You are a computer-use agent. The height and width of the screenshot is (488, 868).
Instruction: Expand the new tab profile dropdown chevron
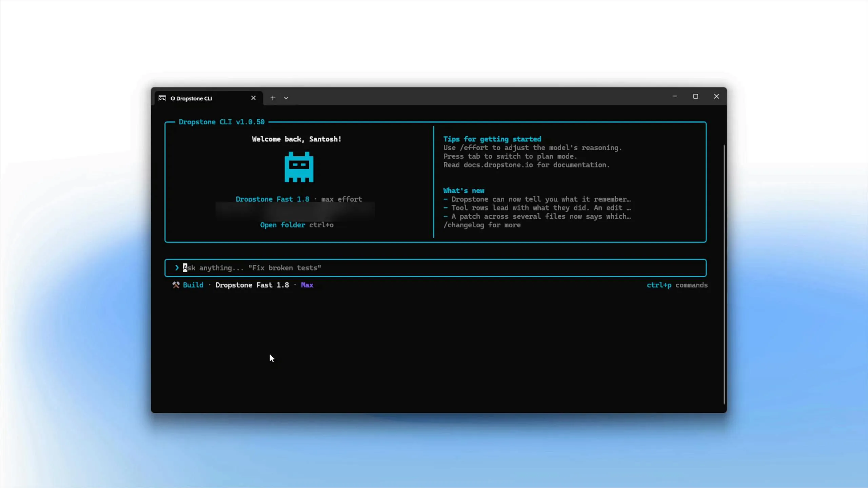[x=286, y=98]
